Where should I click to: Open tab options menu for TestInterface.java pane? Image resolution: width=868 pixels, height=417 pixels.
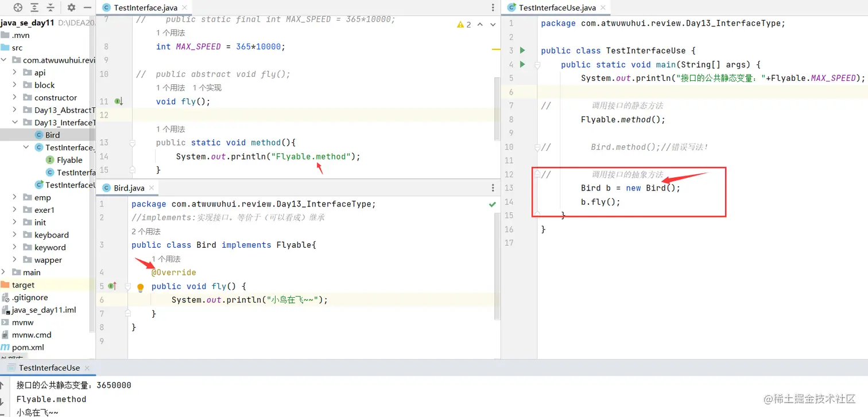tap(493, 7)
